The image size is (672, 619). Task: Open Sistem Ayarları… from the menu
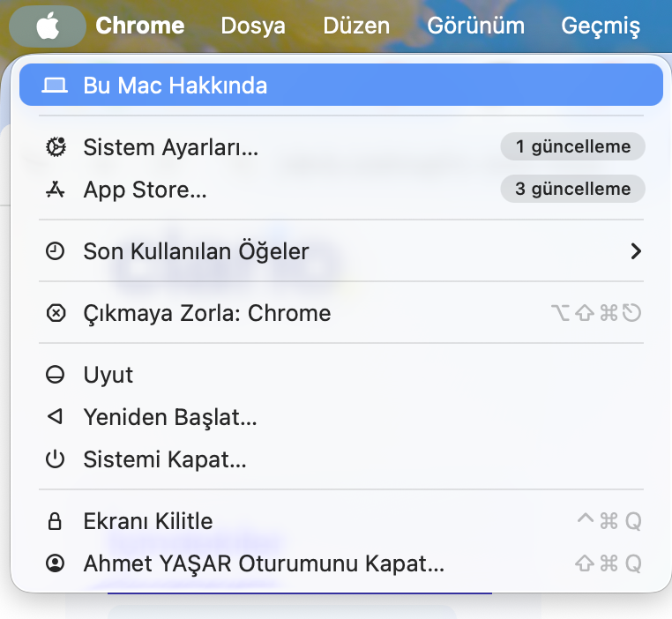pos(341,147)
